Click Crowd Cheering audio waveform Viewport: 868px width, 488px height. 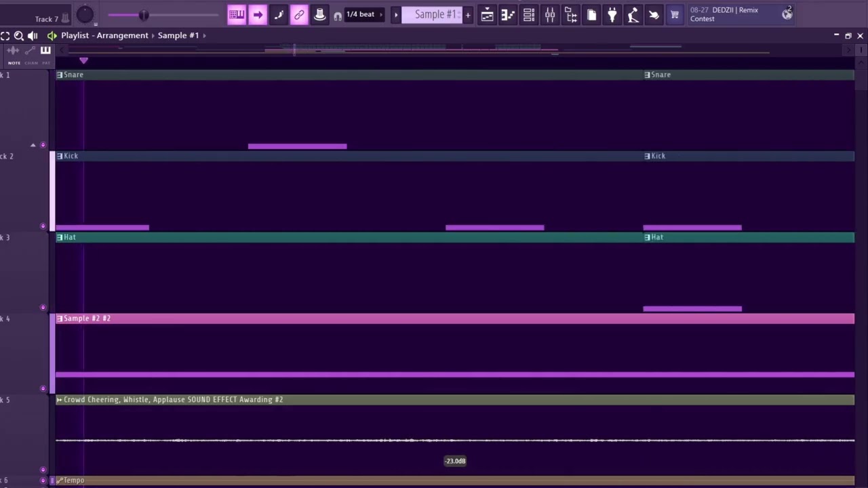pyautogui.click(x=455, y=441)
